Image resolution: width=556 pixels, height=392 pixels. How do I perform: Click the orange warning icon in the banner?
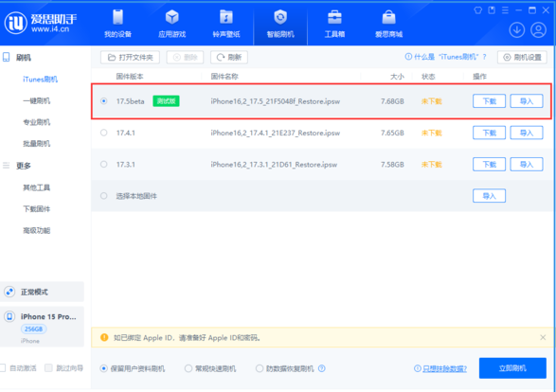click(x=104, y=337)
